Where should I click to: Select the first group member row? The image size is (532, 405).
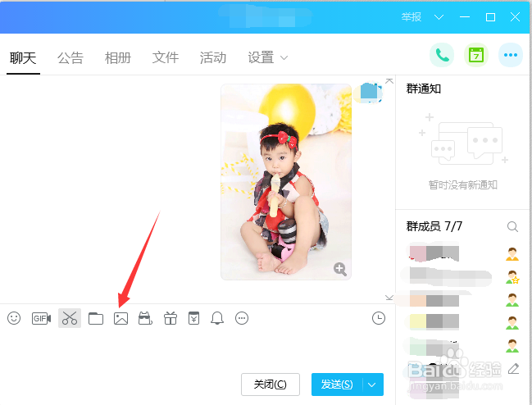[463, 253]
